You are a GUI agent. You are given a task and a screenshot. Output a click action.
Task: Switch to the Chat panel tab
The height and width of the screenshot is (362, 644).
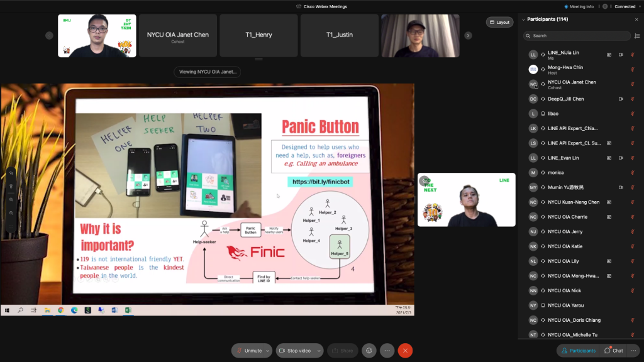[614, 351]
